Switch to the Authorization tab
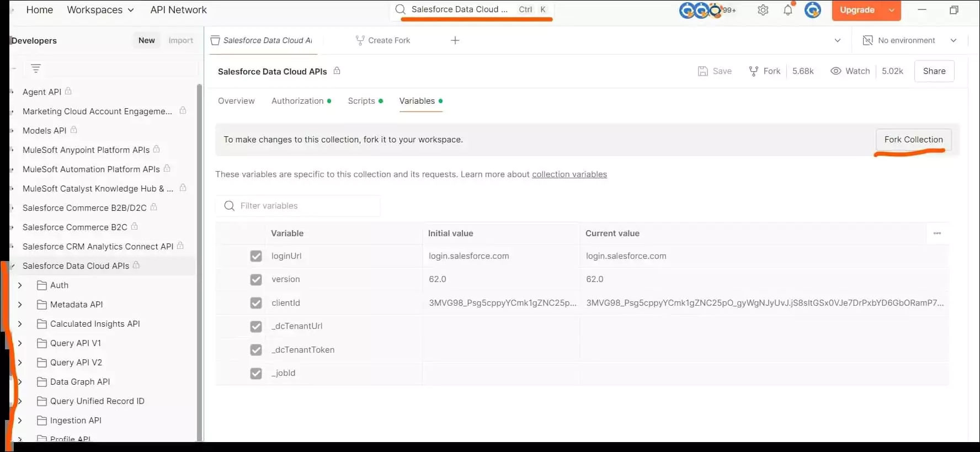Viewport: 980px width, 452px height. (x=301, y=101)
